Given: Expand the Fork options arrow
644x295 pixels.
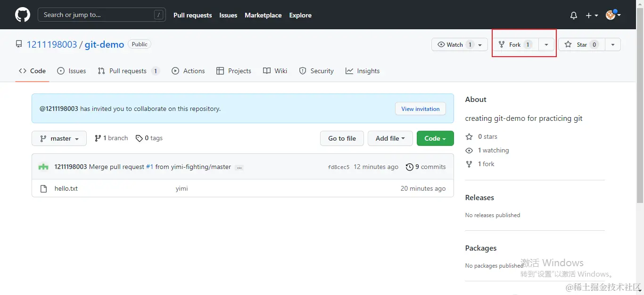Looking at the screenshot, I should (x=546, y=44).
